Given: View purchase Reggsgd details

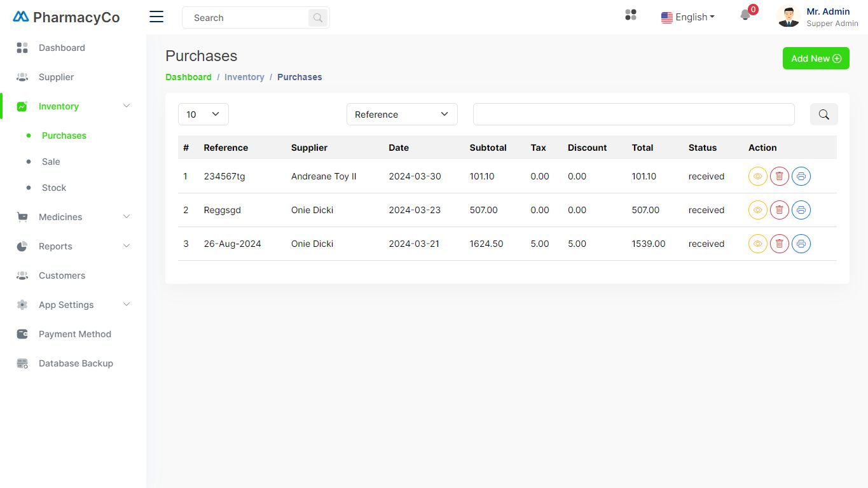Looking at the screenshot, I should pos(757,210).
